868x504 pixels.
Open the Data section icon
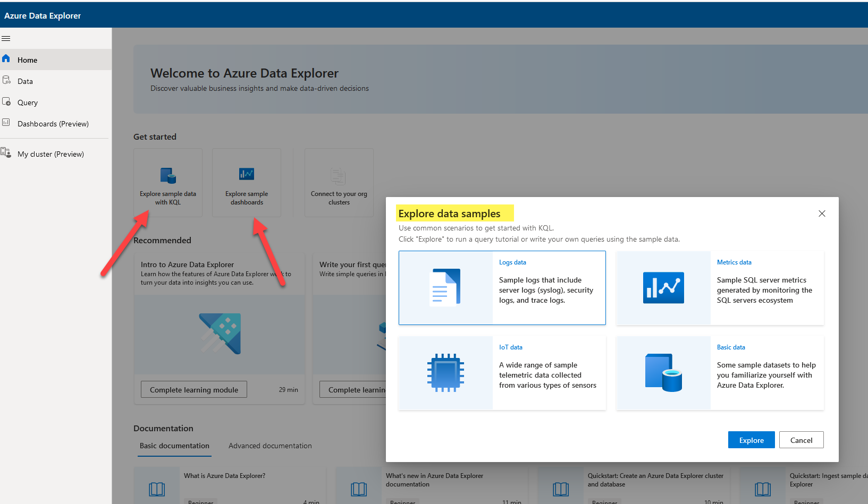6,80
